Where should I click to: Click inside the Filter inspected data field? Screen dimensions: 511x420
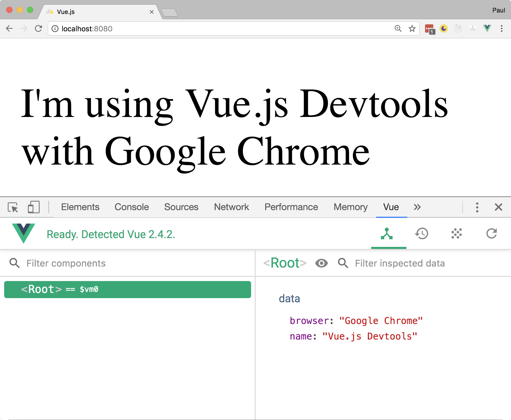click(x=400, y=263)
